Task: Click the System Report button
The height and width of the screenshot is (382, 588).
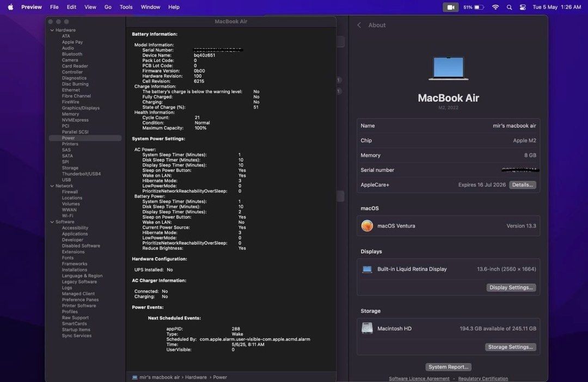Action: 449,367
